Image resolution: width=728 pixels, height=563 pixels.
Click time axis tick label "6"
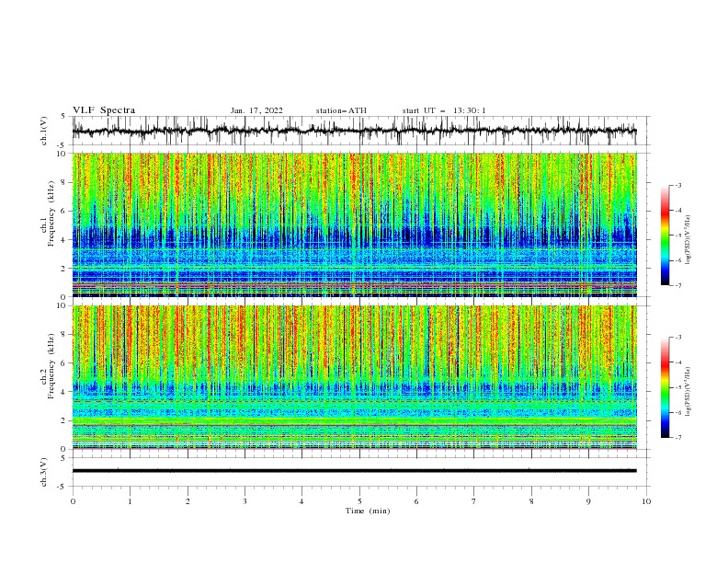click(416, 501)
